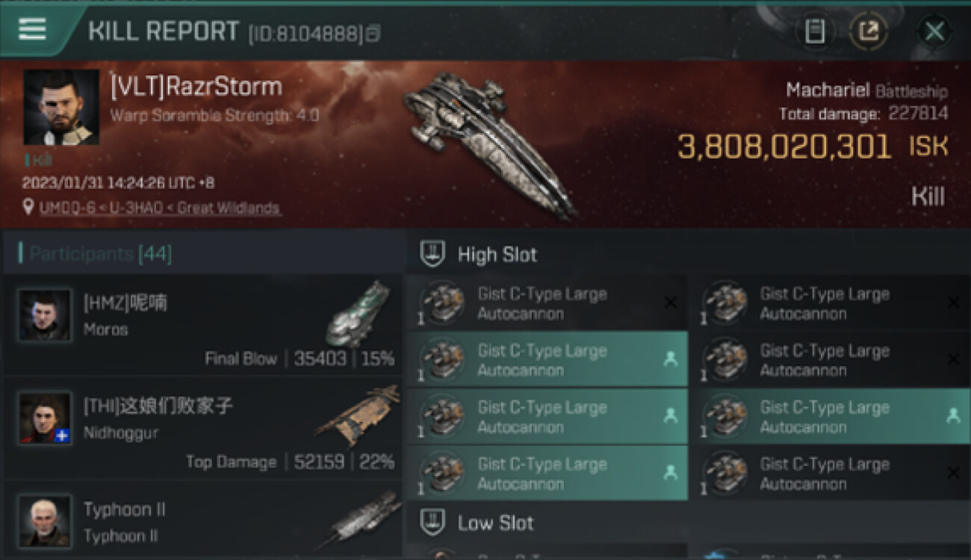Select the Moros participant portrait
The height and width of the screenshot is (560, 971).
click(45, 314)
